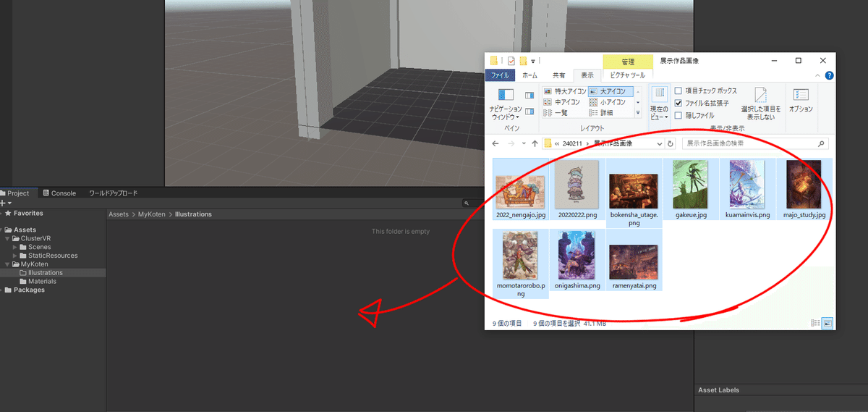The image size is (868, 412).
Task: Enable 隠しファイル checkbox
Action: (678, 115)
